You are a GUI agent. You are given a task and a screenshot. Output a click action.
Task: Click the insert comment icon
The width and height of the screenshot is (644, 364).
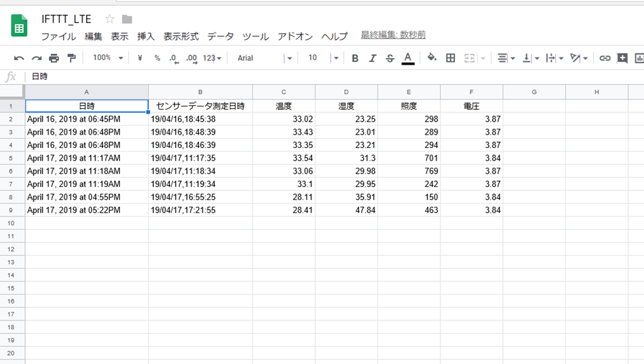point(622,58)
